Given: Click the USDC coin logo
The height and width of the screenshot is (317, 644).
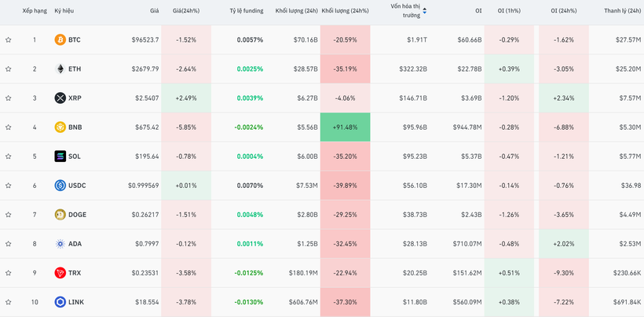Looking at the screenshot, I should (x=60, y=186).
